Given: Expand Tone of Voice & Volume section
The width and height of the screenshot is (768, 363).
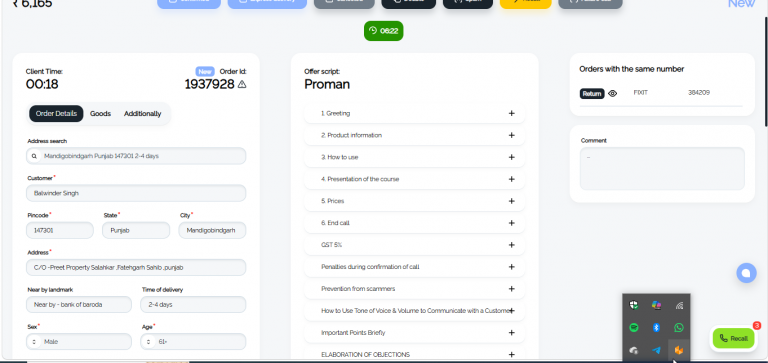Looking at the screenshot, I should (414, 311).
